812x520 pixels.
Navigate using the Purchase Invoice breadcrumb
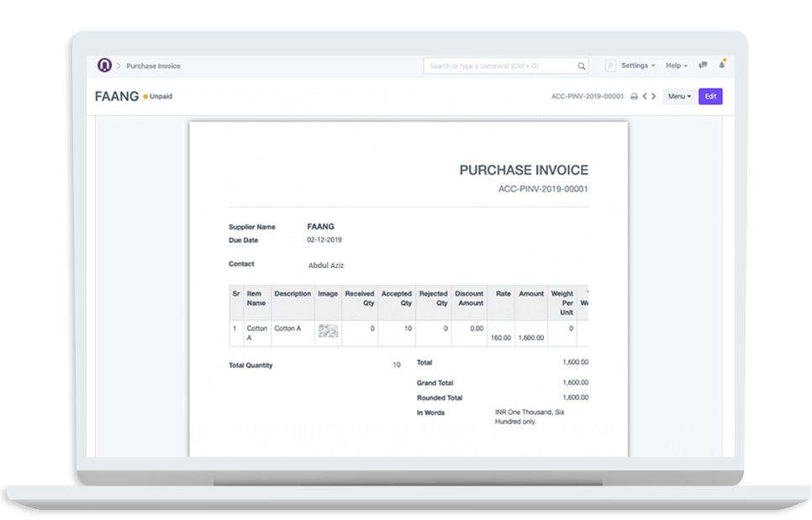coord(153,66)
